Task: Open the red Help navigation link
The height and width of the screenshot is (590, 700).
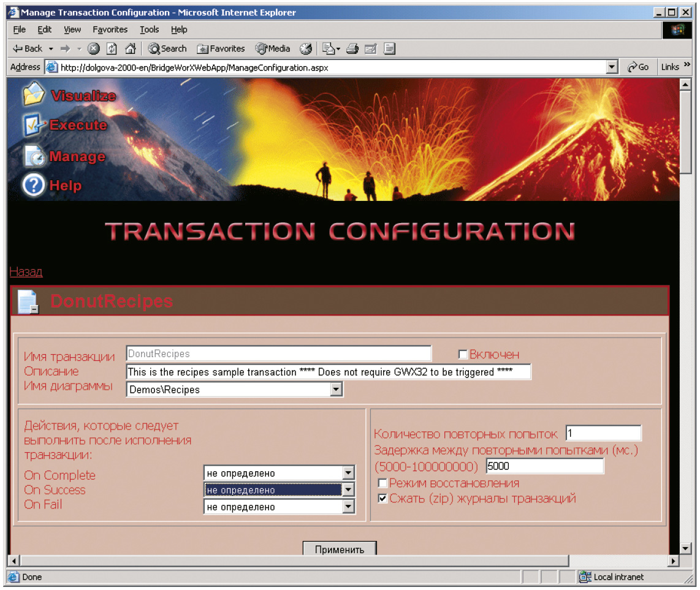Action: tap(65, 185)
